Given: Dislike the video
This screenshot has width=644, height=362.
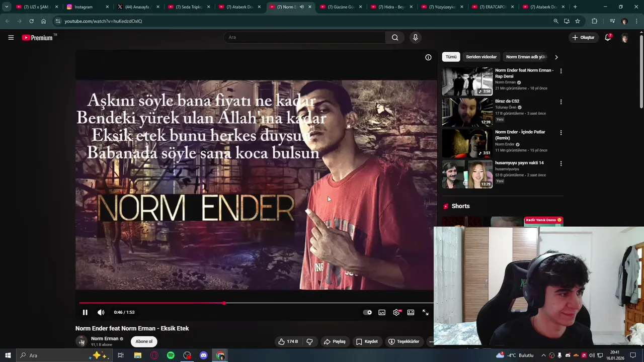Looking at the screenshot, I should click(309, 341).
